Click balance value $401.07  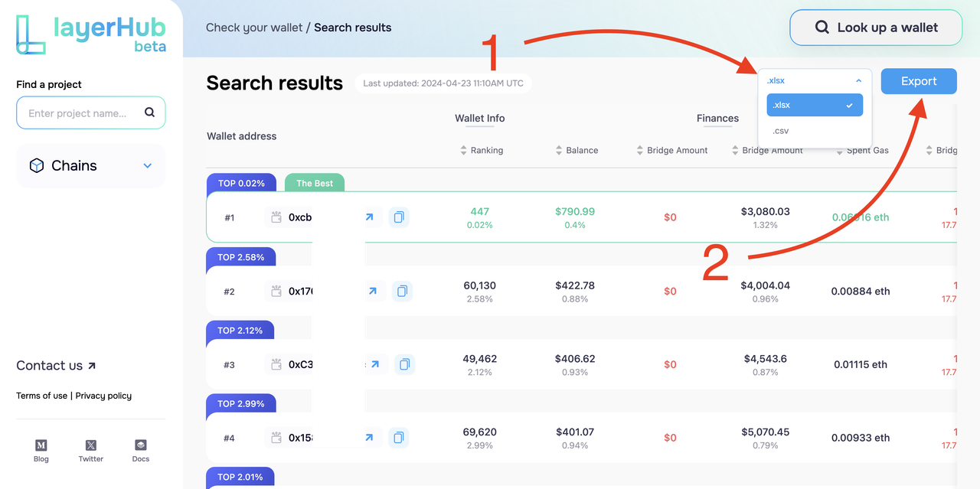[x=575, y=432]
